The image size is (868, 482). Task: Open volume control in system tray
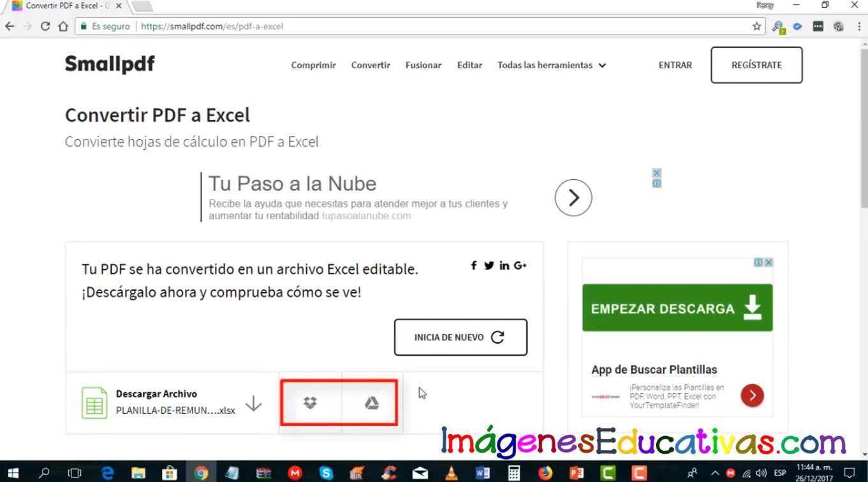coord(761,473)
